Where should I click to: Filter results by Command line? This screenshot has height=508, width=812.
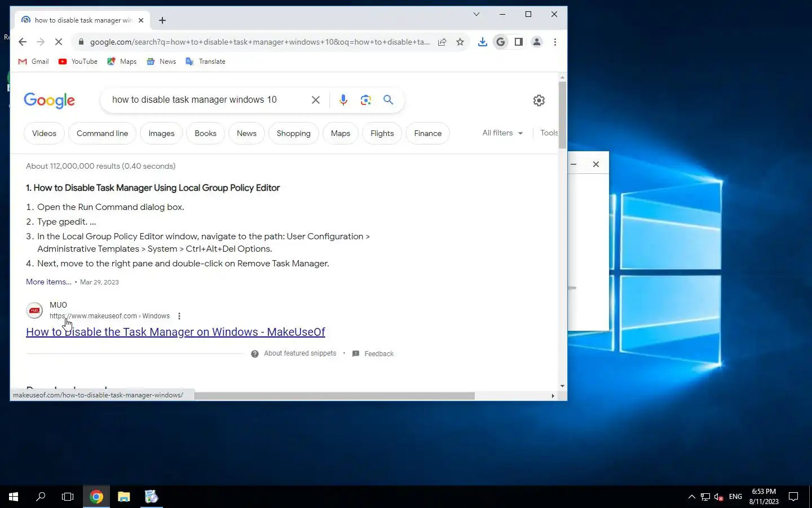102,133
